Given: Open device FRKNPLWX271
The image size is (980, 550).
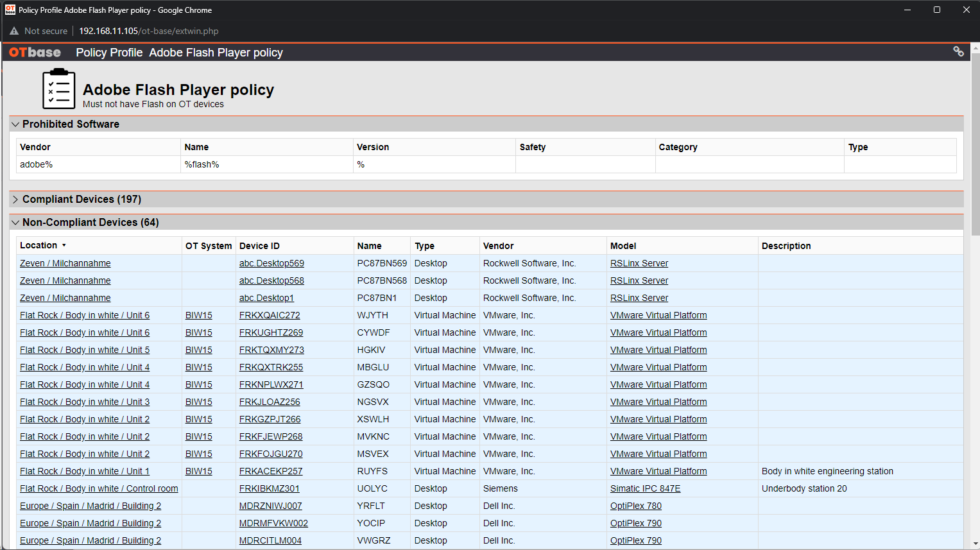Looking at the screenshot, I should coord(271,384).
